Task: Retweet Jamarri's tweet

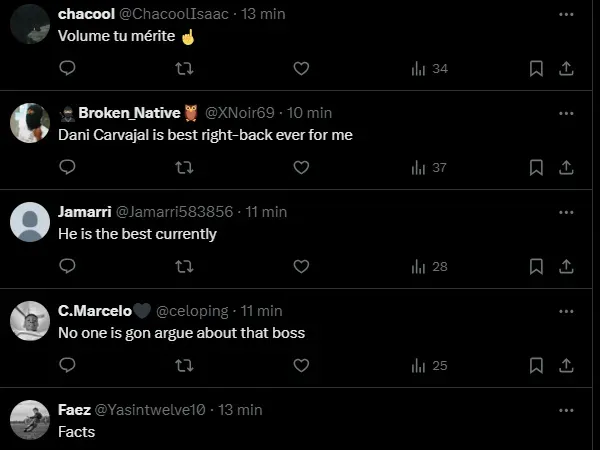Action: (184, 266)
